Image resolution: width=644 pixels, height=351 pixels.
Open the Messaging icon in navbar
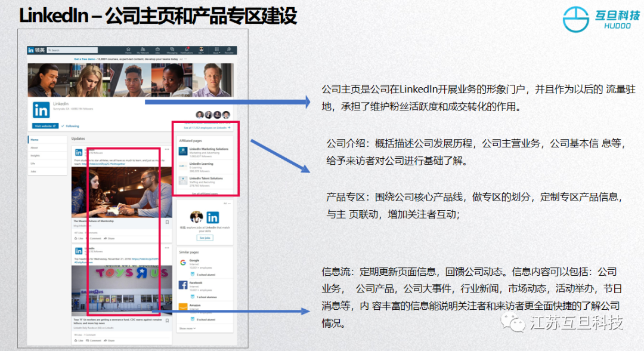172,50
